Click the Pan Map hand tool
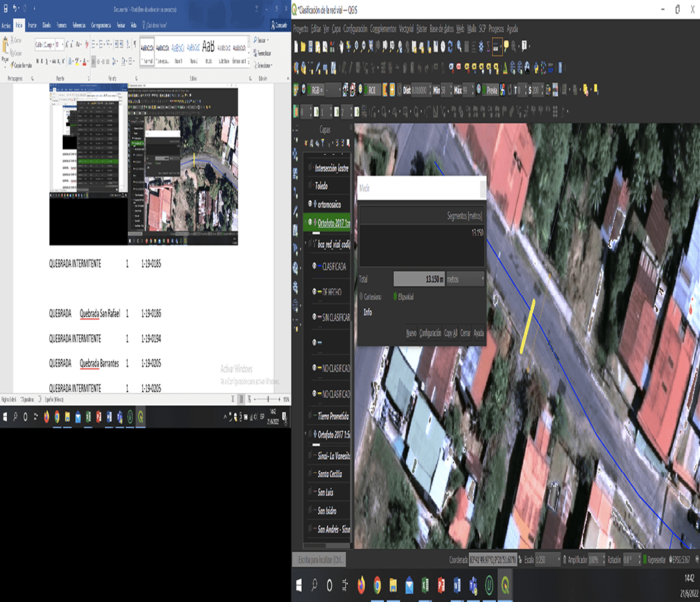 point(341,47)
